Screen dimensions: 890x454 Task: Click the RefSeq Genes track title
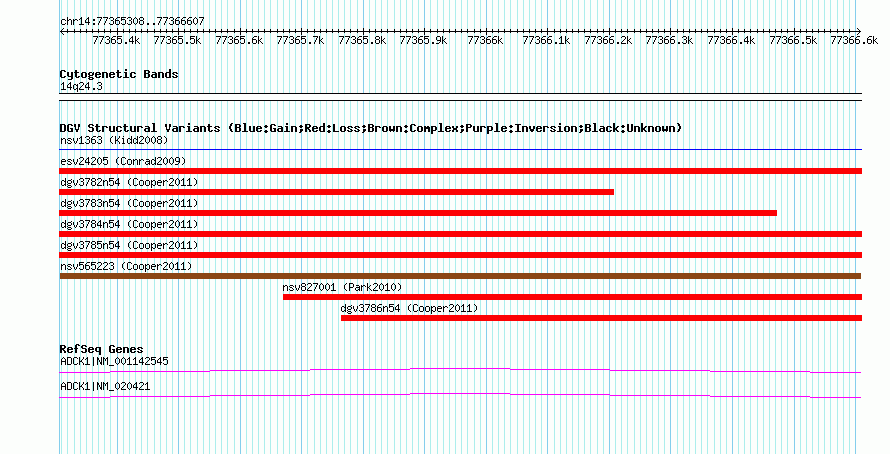tap(101, 350)
